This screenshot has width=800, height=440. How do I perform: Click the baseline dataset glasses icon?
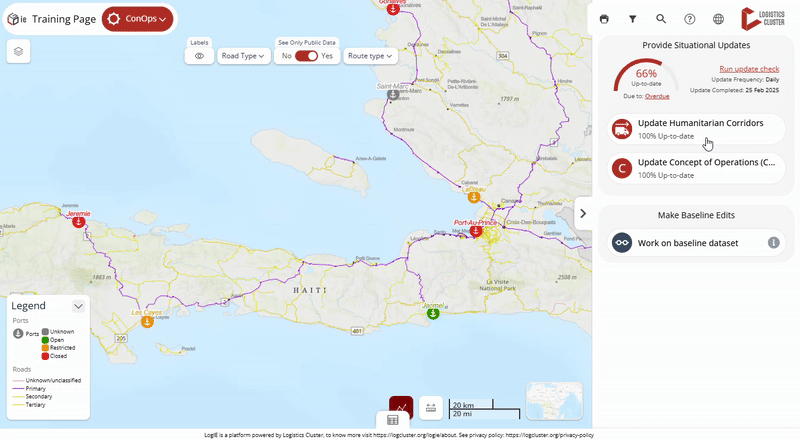click(622, 243)
